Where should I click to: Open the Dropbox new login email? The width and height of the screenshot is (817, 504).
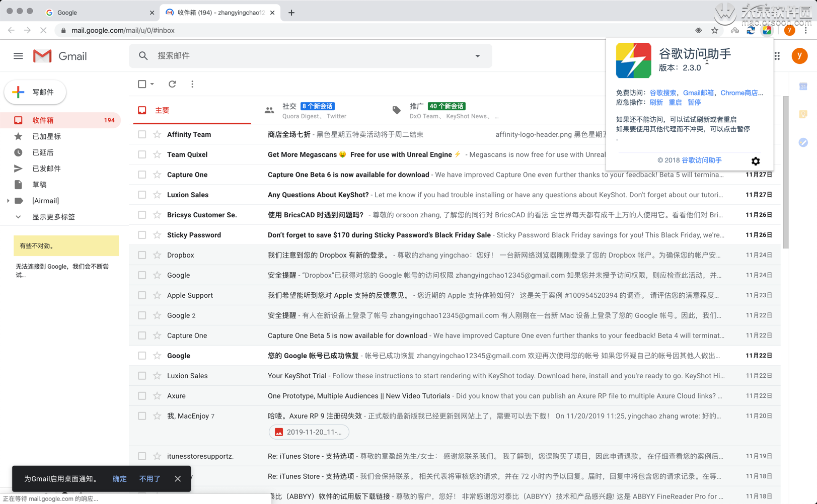455,255
